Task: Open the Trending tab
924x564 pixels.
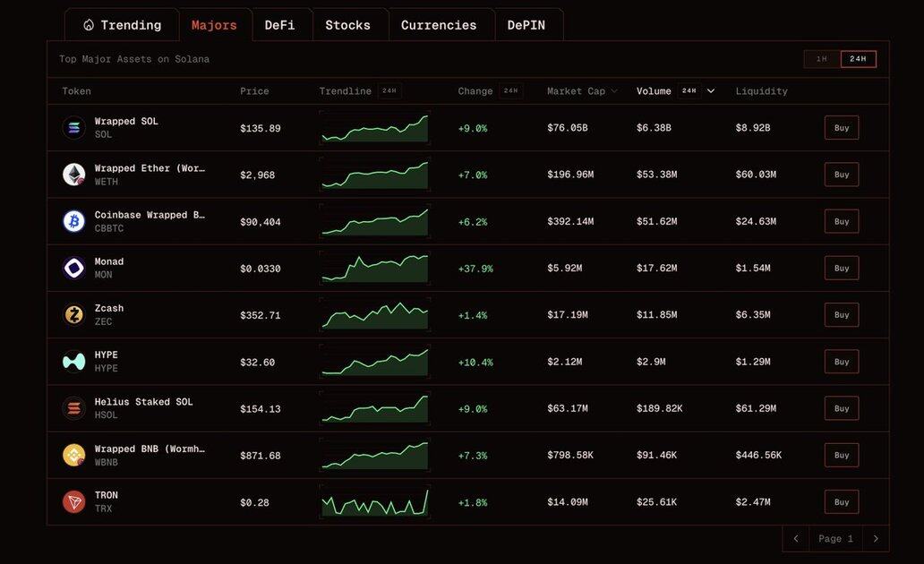Action: 122,25
